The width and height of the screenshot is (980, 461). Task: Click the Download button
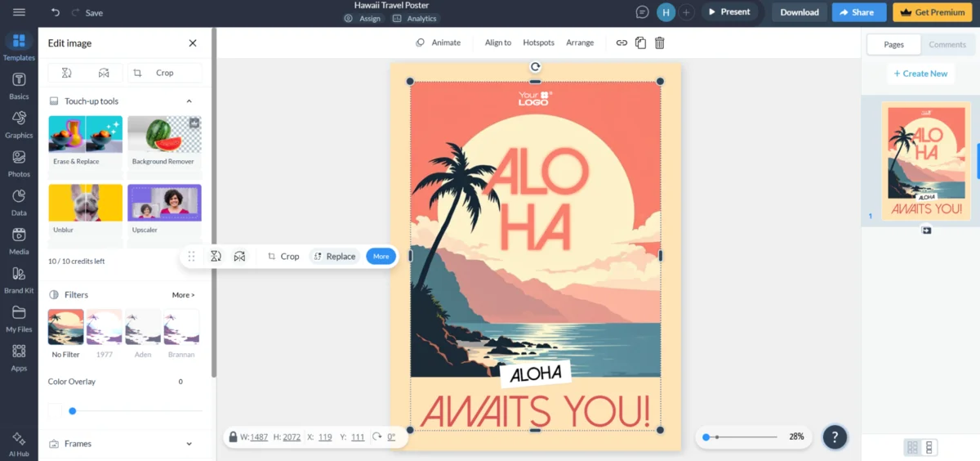point(799,12)
